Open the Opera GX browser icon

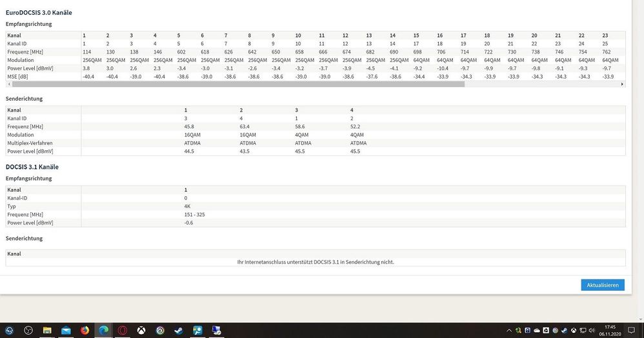[x=123, y=330]
